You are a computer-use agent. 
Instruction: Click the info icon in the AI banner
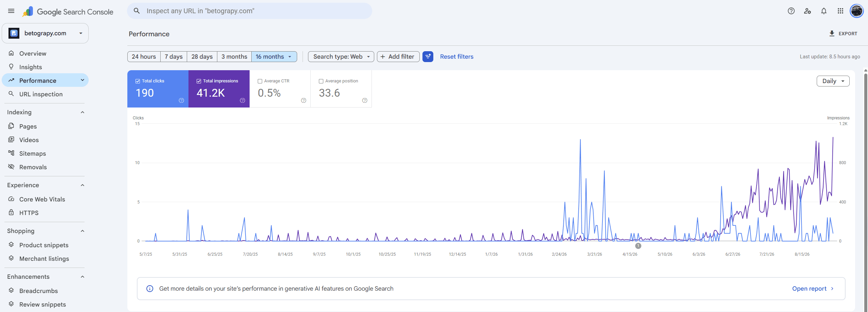click(150, 289)
